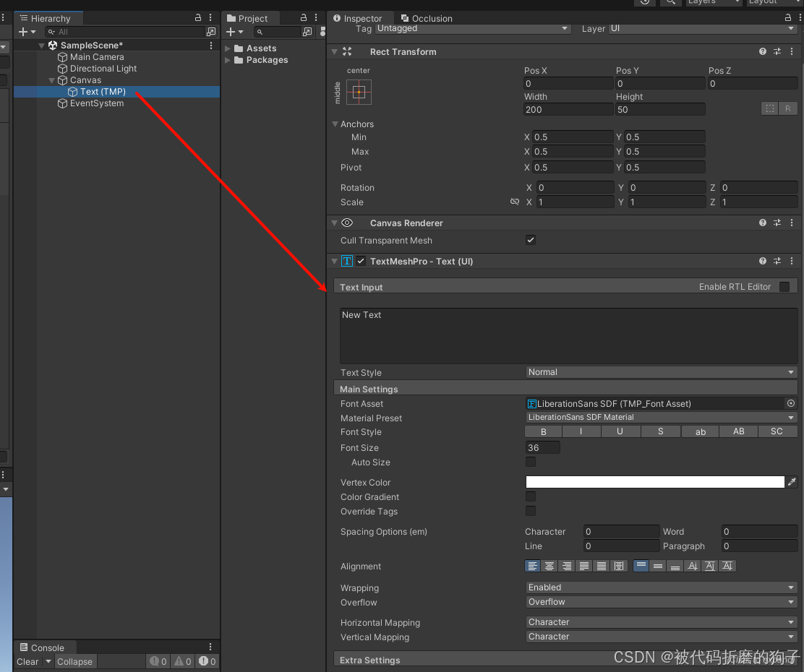This screenshot has height=672, width=804.
Task: Collapse the Canvas tree node
Action: click(51, 80)
